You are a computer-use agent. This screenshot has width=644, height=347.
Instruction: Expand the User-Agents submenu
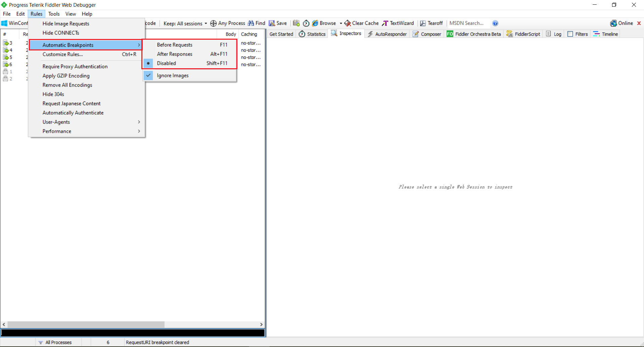87,122
